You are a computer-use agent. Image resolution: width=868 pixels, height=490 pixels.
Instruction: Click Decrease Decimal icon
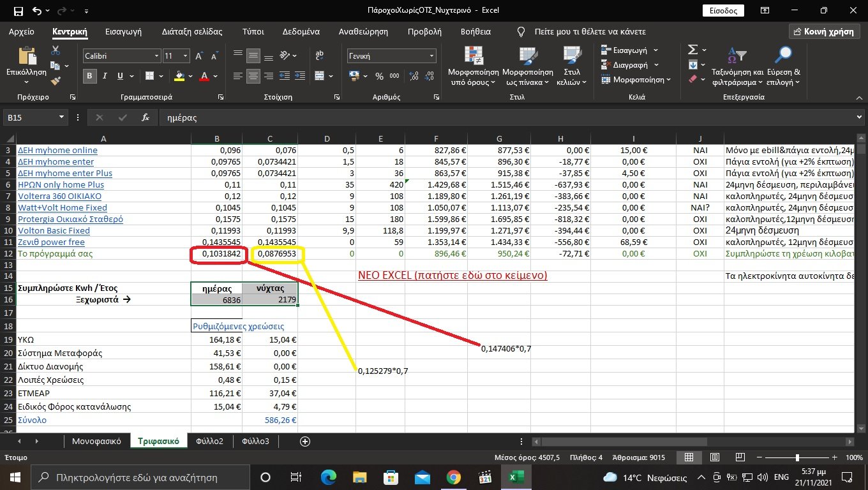click(x=428, y=76)
